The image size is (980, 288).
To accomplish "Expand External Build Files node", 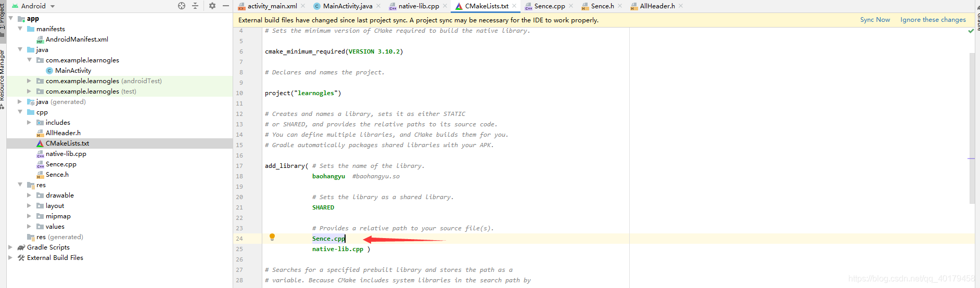I will coord(11,257).
